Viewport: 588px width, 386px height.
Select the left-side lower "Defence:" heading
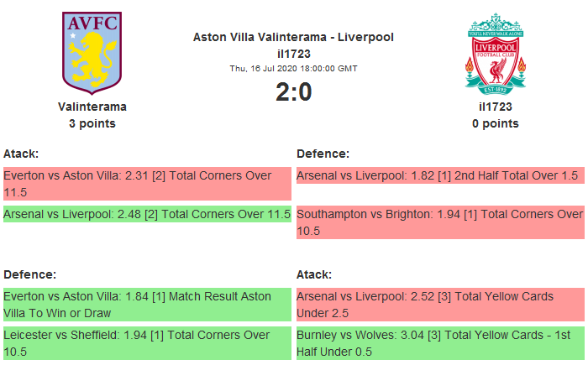coord(29,274)
